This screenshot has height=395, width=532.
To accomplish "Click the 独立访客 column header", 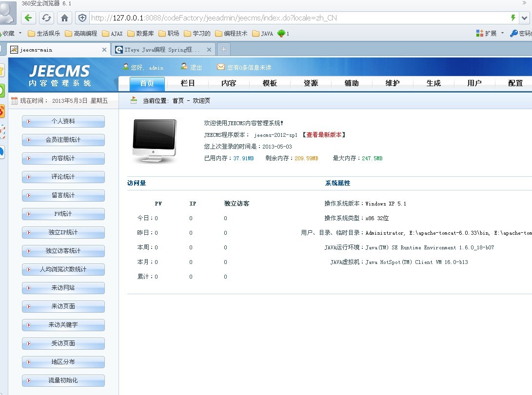I will tap(236, 204).
